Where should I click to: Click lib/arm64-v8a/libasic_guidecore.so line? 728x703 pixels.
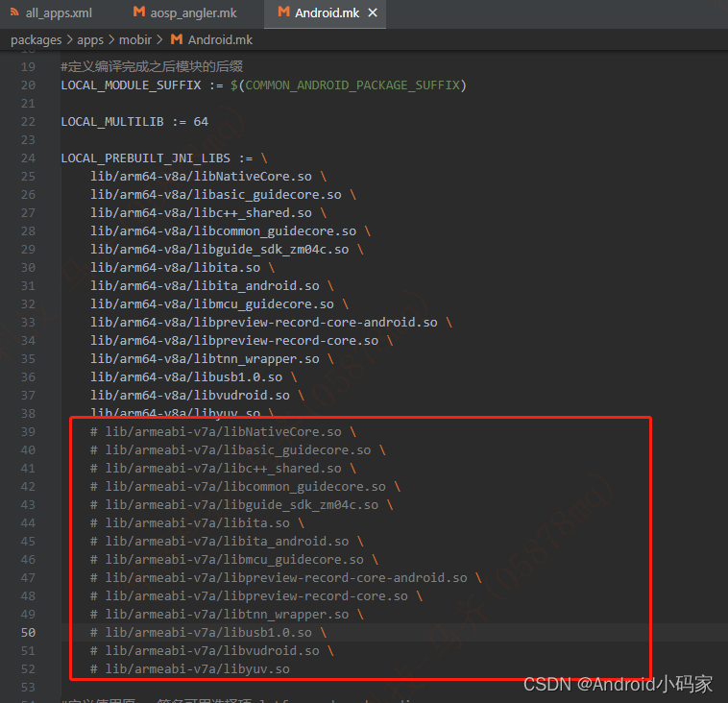tap(224, 195)
